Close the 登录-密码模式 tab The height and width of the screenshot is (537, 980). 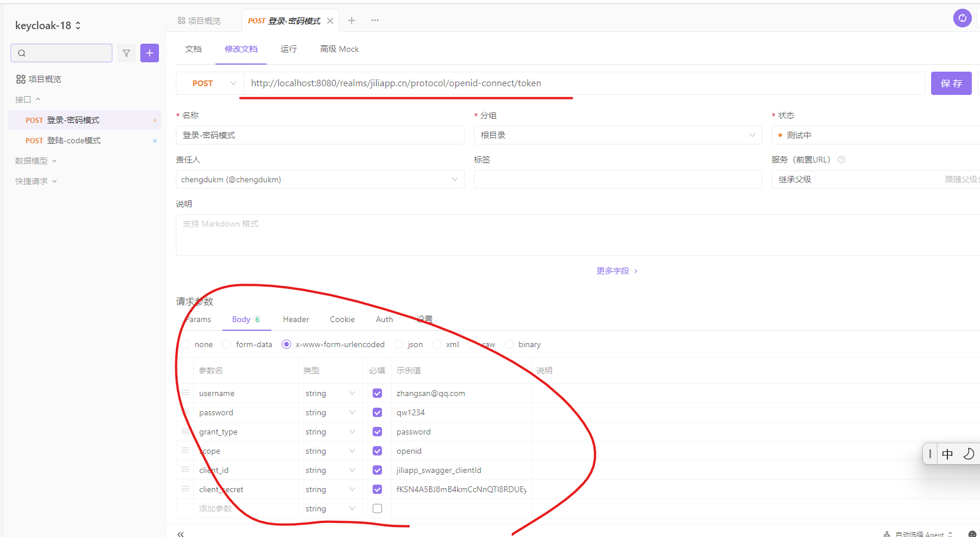coord(330,21)
